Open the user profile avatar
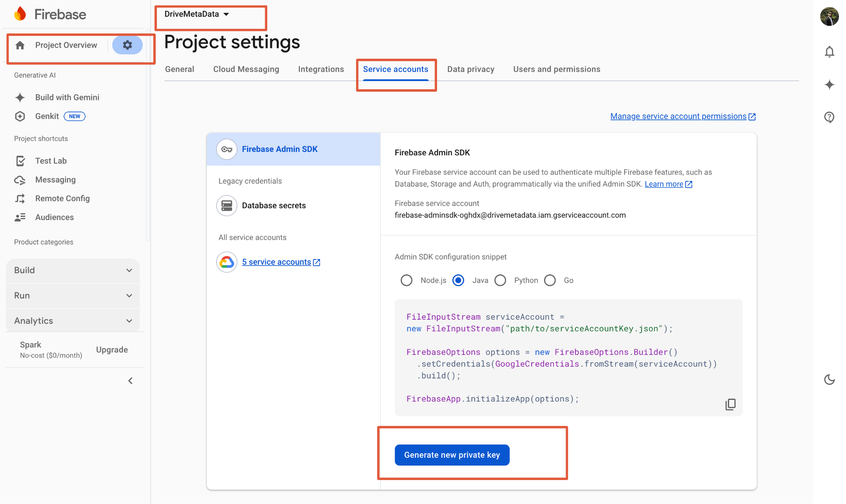This screenshot has height=504, width=846. pyautogui.click(x=829, y=17)
